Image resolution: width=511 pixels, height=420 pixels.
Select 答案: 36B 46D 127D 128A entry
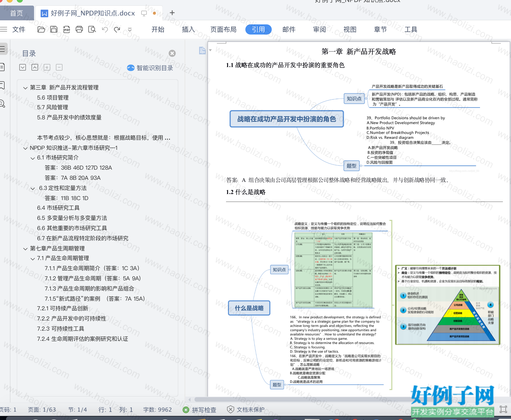tap(78, 168)
